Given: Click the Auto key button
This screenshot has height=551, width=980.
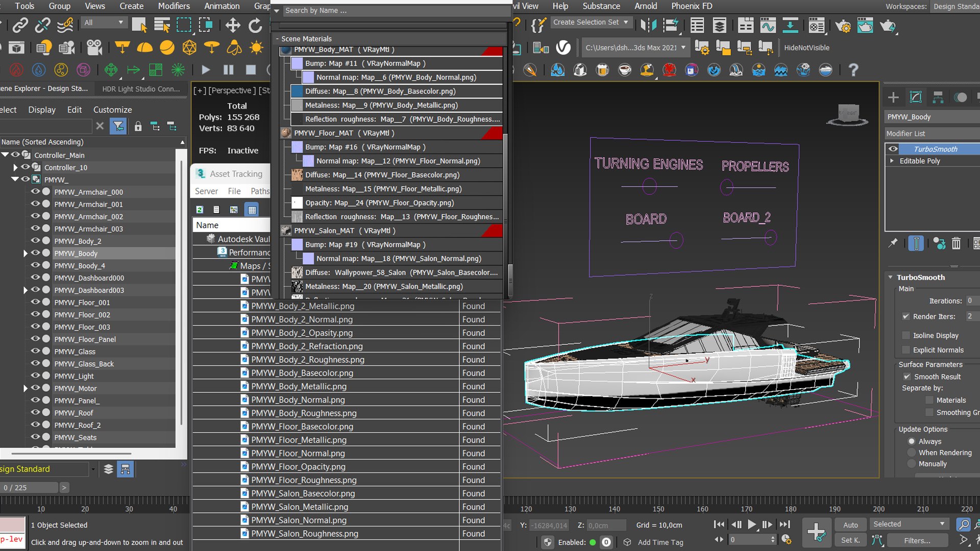Looking at the screenshot, I should pyautogui.click(x=850, y=524).
